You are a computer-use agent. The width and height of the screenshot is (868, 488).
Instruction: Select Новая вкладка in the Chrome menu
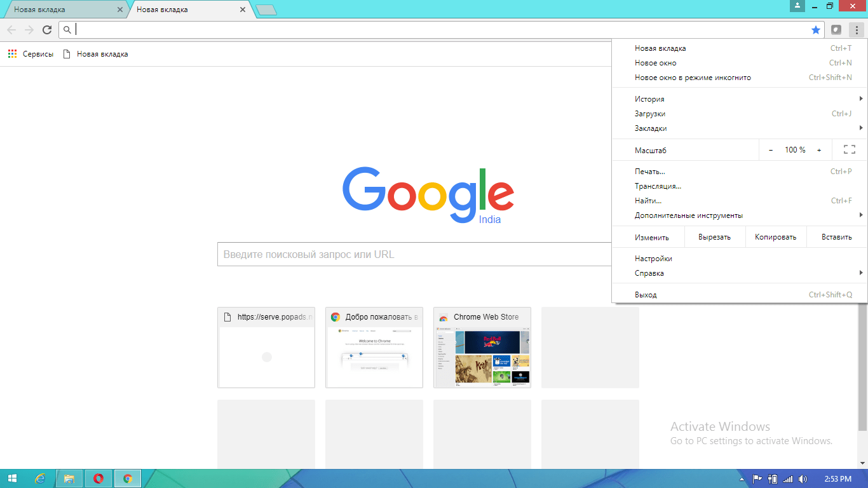[x=739, y=48]
